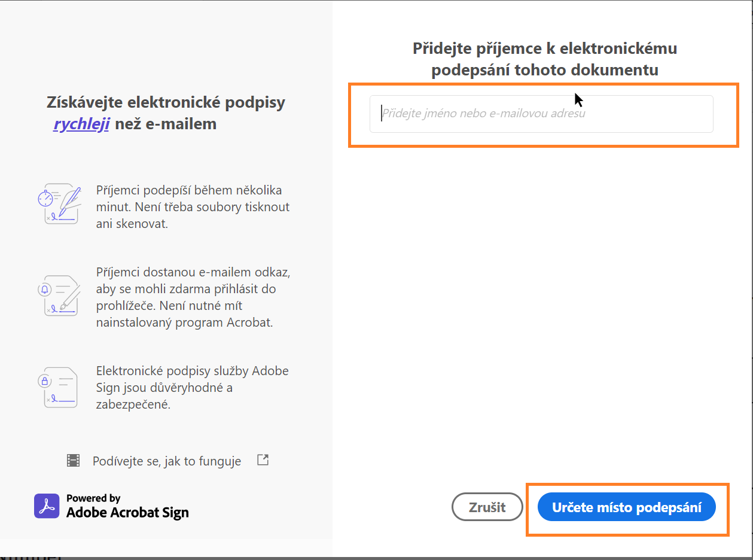This screenshot has width=753, height=560.
Task: Click the 'Zrušit' button
Action: click(487, 507)
